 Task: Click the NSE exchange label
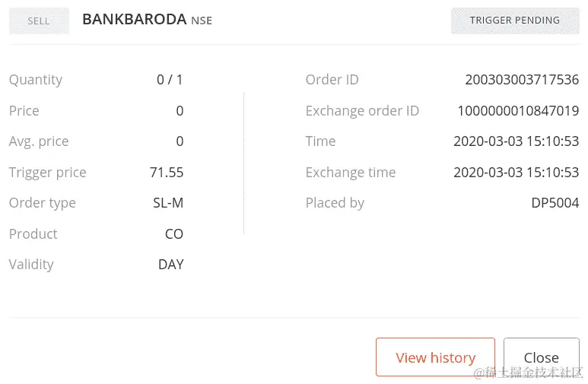(202, 21)
